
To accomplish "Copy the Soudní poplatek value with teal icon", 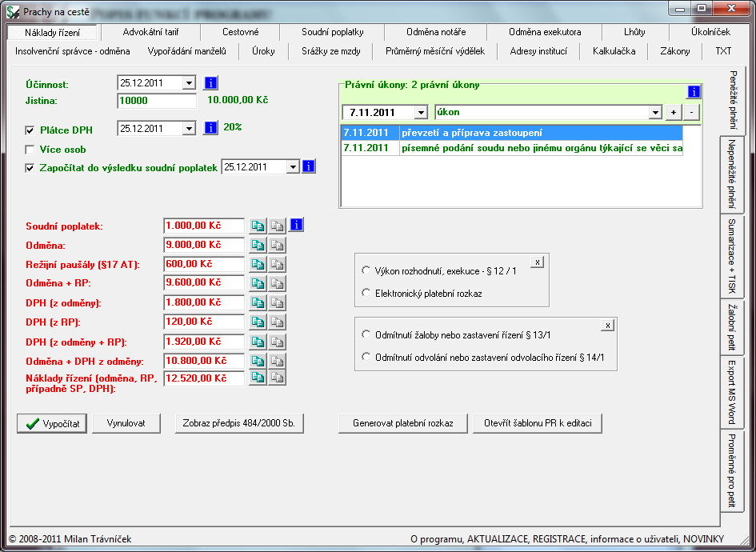I will click(258, 226).
